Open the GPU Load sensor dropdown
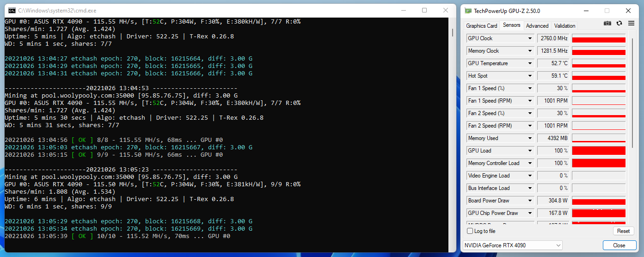This screenshot has height=257, width=644. click(530, 151)
